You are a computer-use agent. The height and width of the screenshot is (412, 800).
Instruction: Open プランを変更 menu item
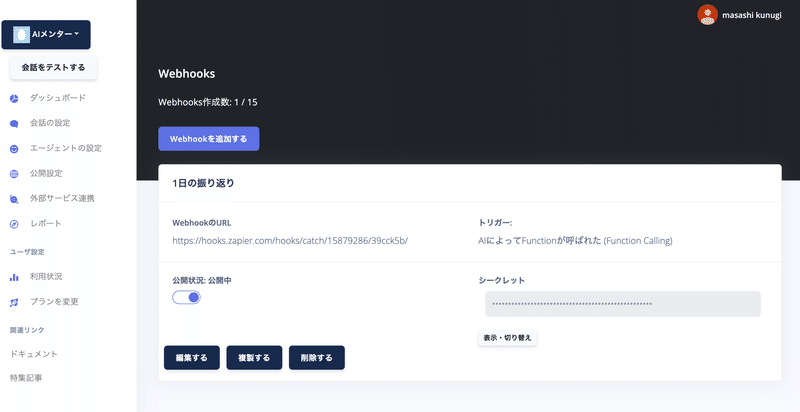[x=54, y=302]
